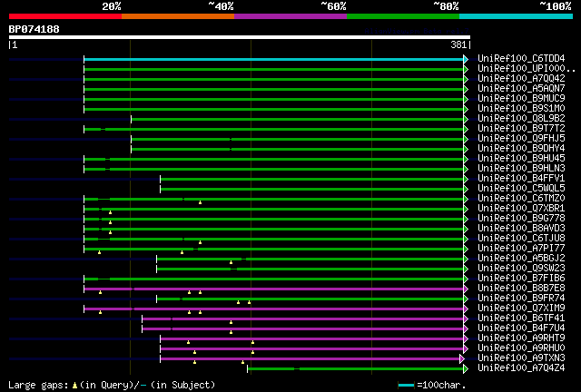This screenshot has height=392, width=581.
Task: Click the UniRef100_B4F7U4 label
Action: pyautogui.click(x=521, y=328)
